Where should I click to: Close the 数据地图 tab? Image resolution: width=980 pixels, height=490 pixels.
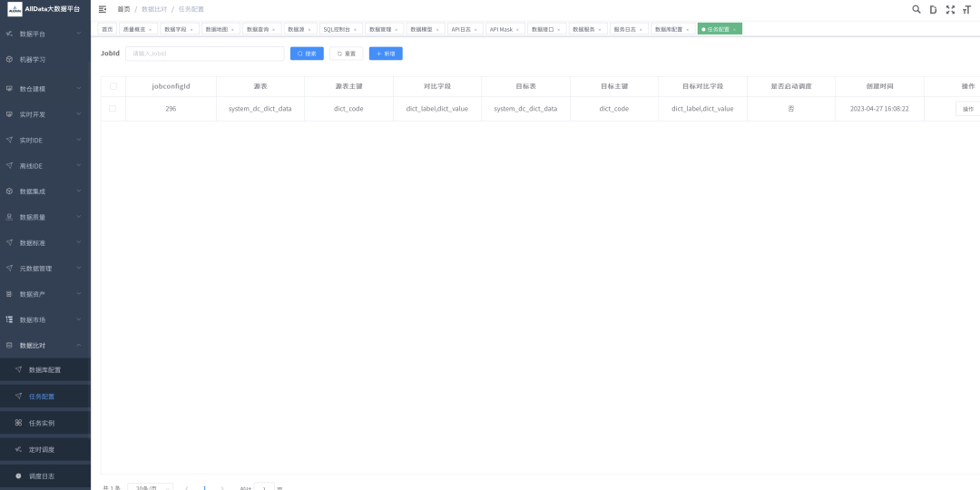(232, 29)
